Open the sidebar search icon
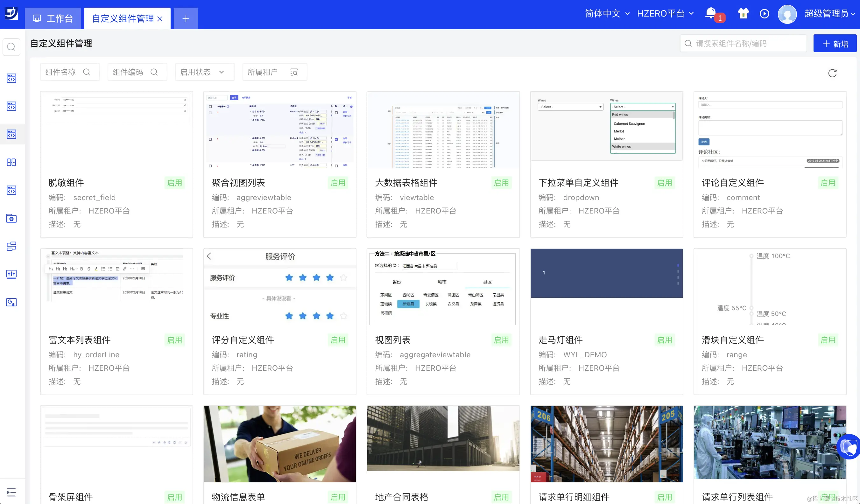The image size is (860, 504). (11, 47)
